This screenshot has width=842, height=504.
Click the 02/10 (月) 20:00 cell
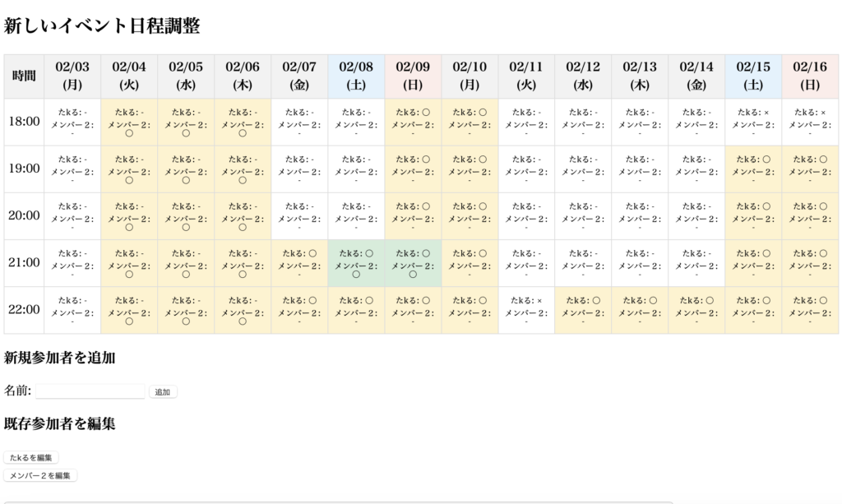(x=470, y=215)
